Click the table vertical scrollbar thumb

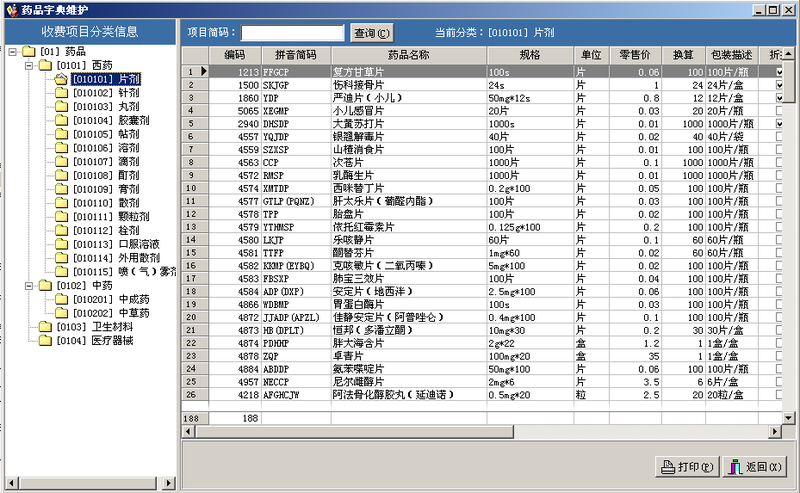[789, 80]
